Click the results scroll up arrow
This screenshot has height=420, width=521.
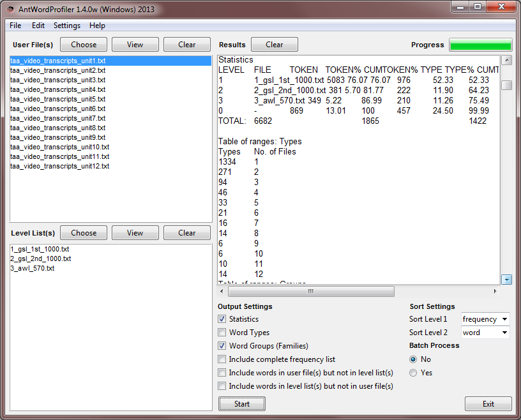pyautogui.click(x=507, y=60)
